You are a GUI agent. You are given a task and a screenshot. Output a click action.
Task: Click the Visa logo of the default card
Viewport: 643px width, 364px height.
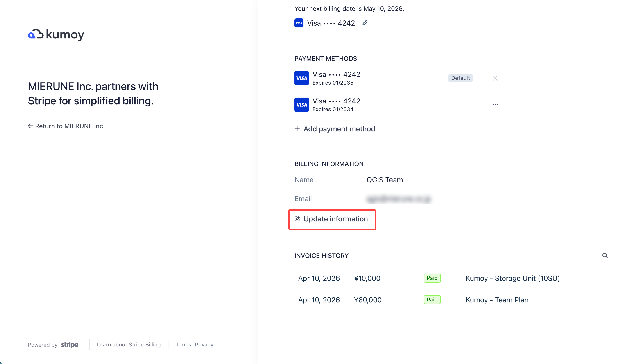pos(301,78)
